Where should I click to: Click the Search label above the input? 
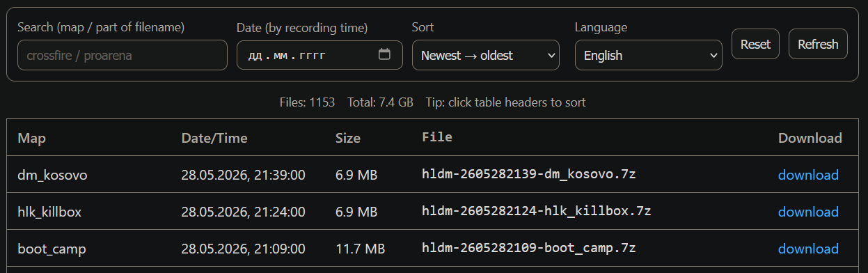[101, 27]
